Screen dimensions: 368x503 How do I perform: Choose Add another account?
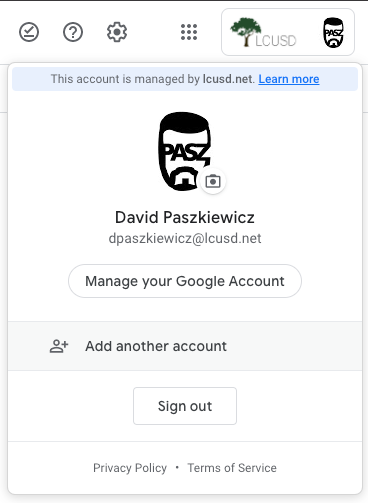185,346
